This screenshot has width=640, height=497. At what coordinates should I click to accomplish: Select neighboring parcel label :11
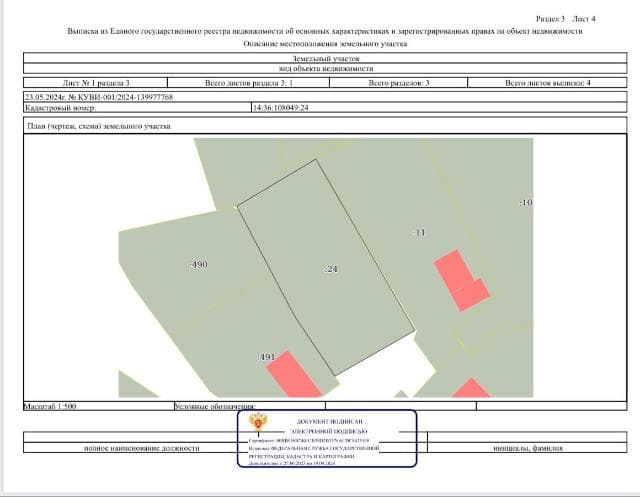pos(419,232)
